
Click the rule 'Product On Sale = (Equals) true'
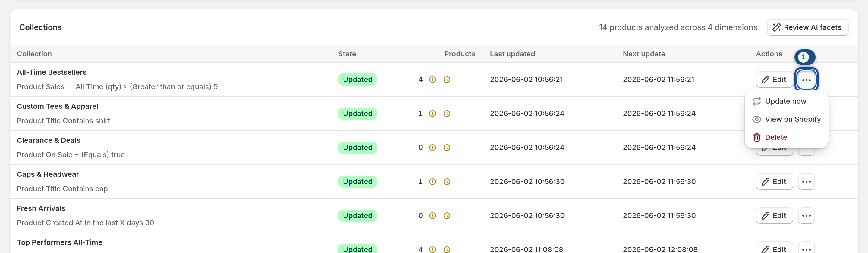click(x=71, y=155)
